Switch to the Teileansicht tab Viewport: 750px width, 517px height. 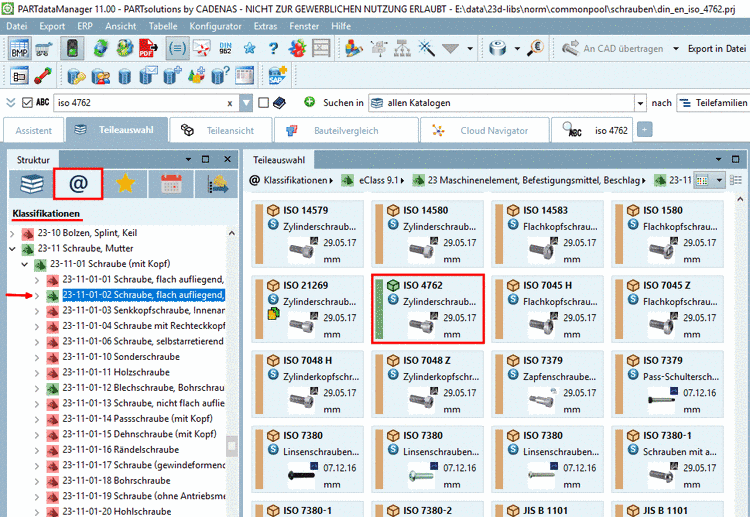[221, 130]
